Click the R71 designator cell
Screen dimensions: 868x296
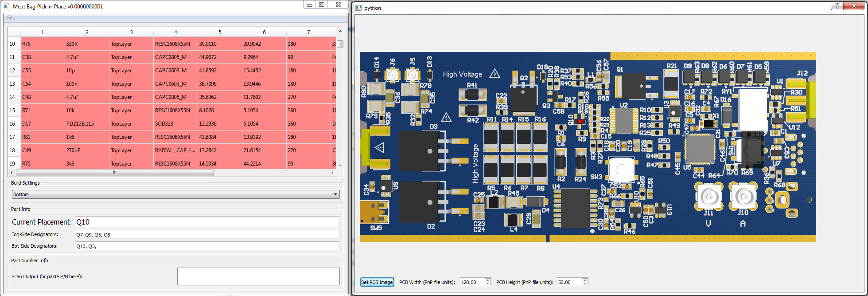click(x=43, y=111)
